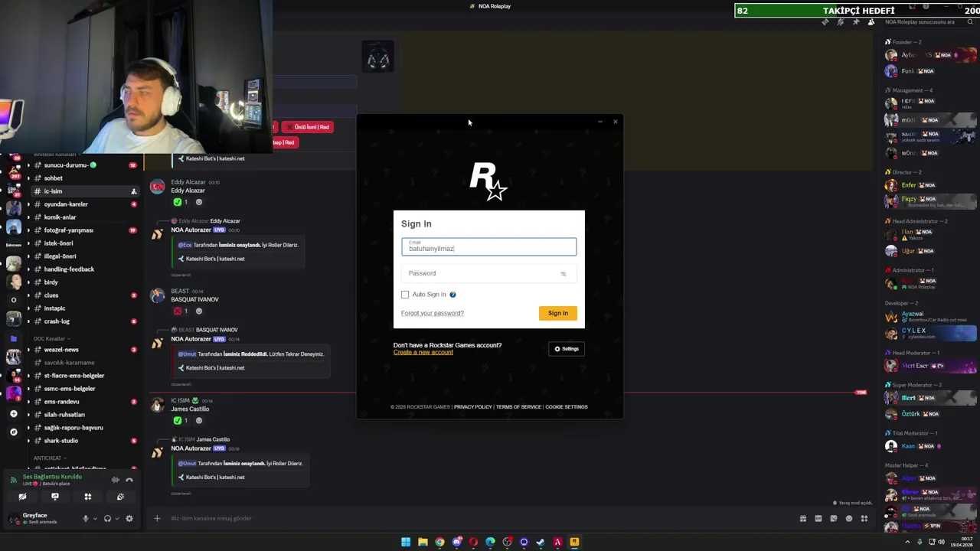980x551 pixels.
Task: Click invite people icon on ic-isim
Action: [x=134, y=191]
